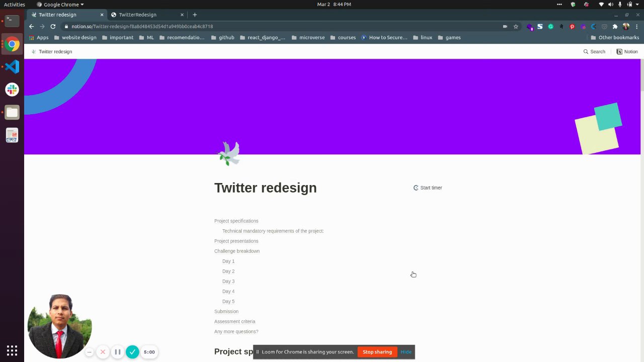Cancel the Loom recording with red X
Image resolution: width=644 pixels, height=362 pixels.
103,352
